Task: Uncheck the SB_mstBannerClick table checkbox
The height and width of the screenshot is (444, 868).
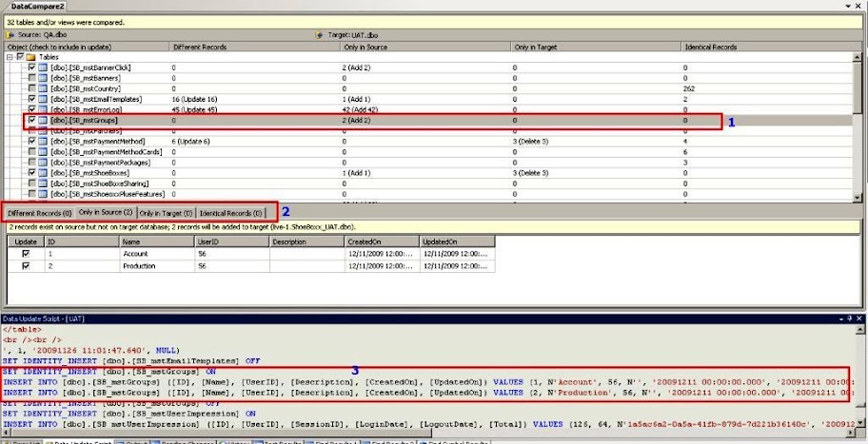Action: 32,68
